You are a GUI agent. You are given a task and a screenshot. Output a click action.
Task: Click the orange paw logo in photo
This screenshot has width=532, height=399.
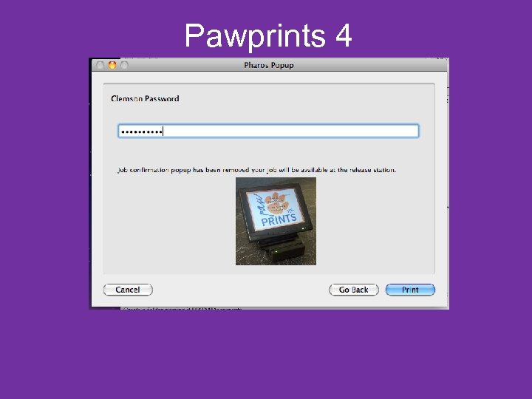[276, 202]
